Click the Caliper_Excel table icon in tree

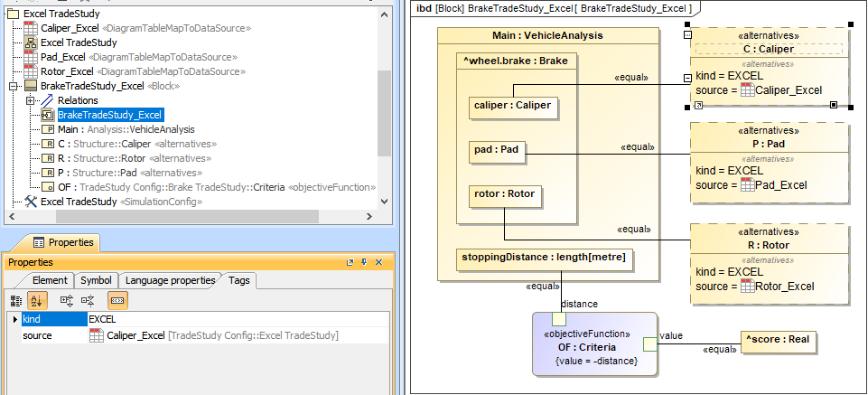(x=30, y=28)
